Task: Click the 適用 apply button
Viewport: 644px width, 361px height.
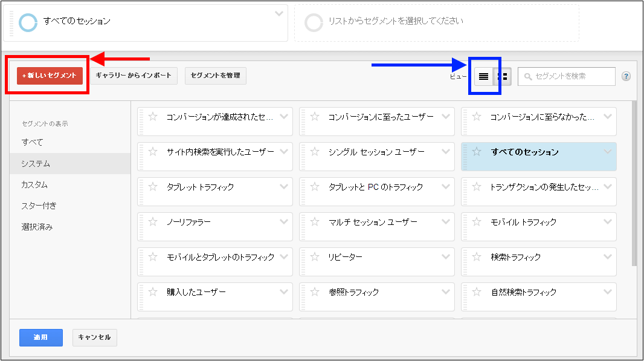Action: pos(40,337)
